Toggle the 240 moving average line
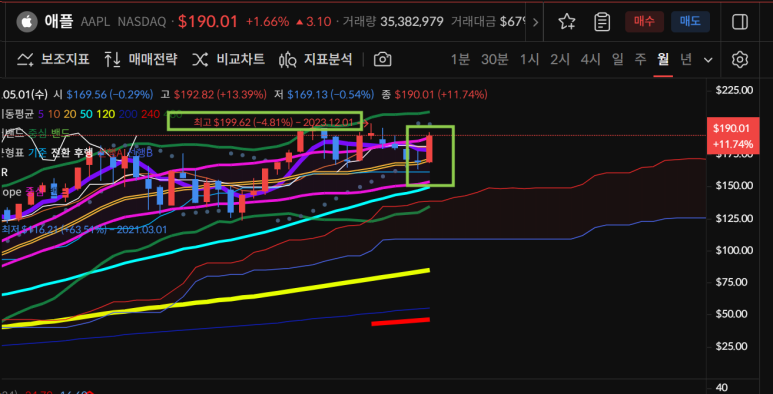Viewport: 773px width, 394px height. tap(150, 114)
